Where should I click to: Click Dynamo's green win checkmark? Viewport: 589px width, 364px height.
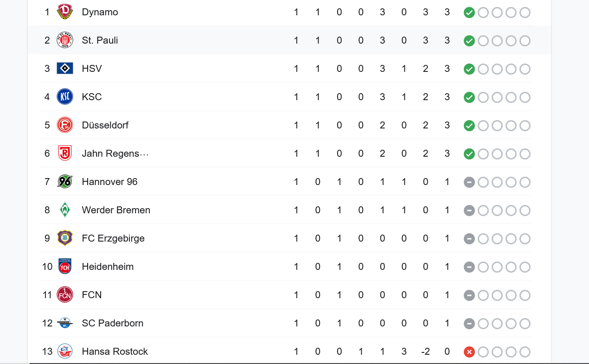pyautogui.click(x=469, y=13)
